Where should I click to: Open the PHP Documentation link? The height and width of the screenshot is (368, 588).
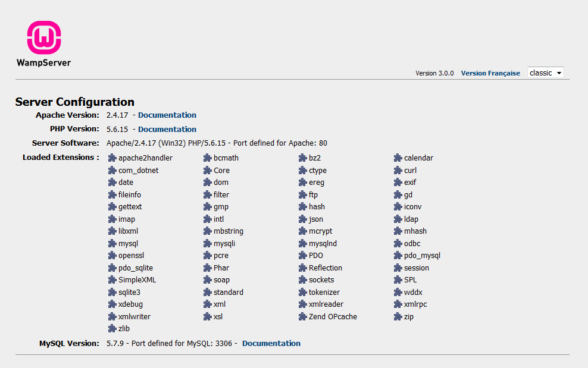[167, 129]
